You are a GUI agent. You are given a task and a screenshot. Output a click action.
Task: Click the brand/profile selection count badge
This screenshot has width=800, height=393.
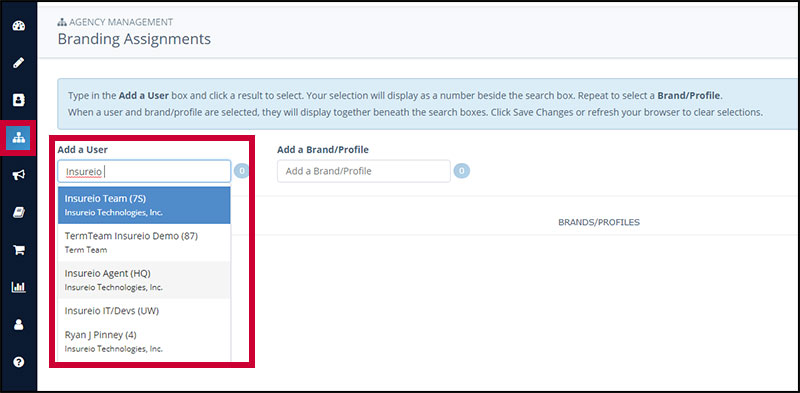(462, 171)
